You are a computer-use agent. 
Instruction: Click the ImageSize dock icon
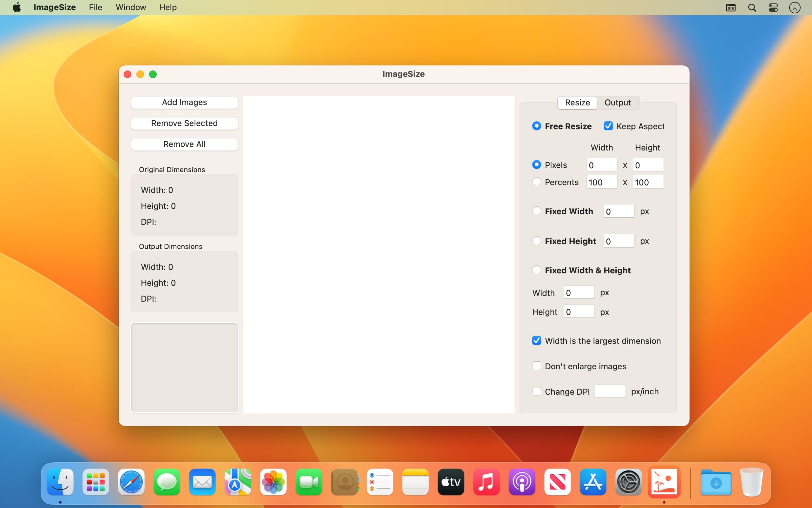[665, 482]
